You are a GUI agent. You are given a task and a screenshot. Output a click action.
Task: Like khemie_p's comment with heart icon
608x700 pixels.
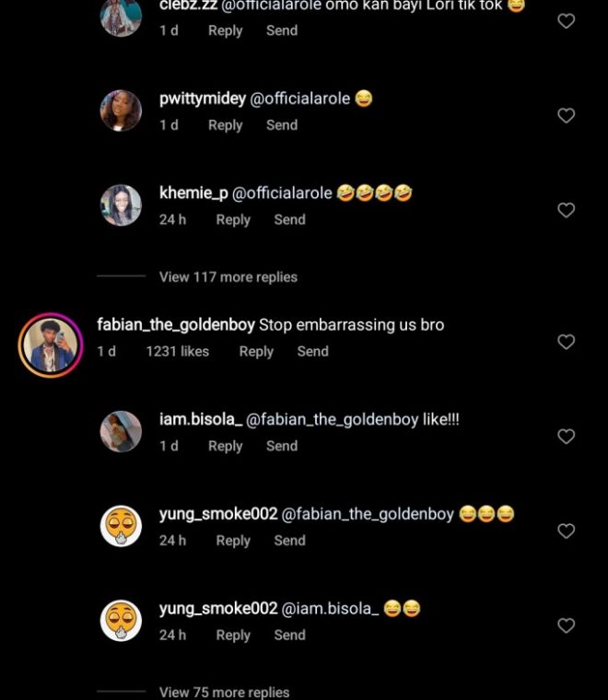pos(567,210)
